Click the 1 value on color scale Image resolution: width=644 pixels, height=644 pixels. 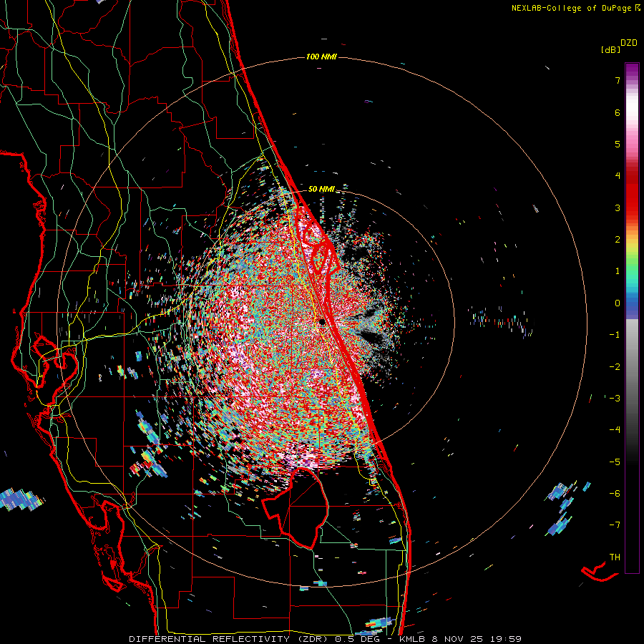tap(618, 271)
